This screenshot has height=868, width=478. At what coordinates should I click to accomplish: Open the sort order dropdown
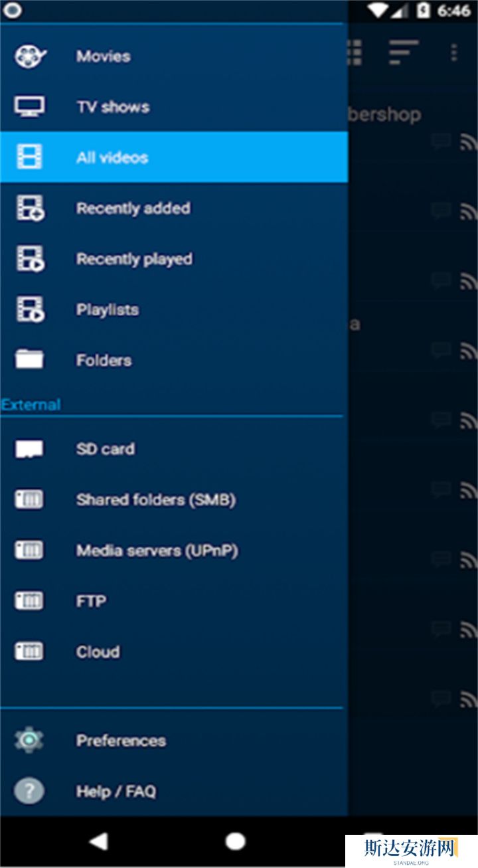[403, 52]
